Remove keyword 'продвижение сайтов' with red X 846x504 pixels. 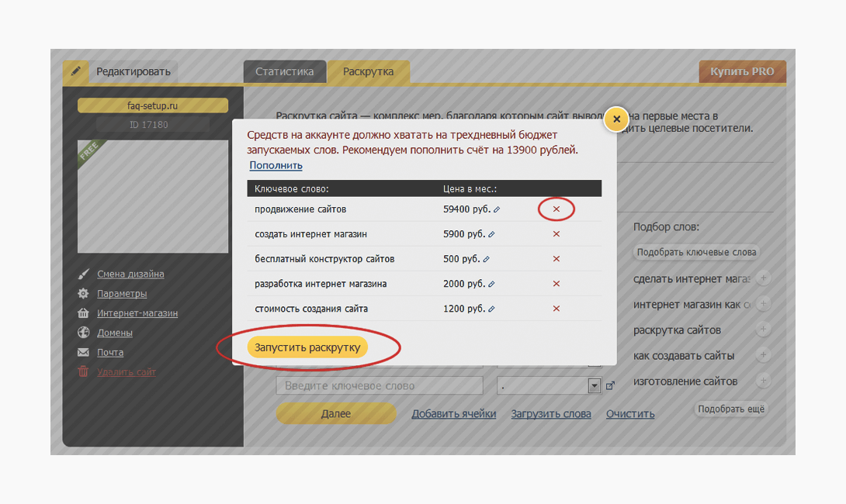click(x=556, y=209)
